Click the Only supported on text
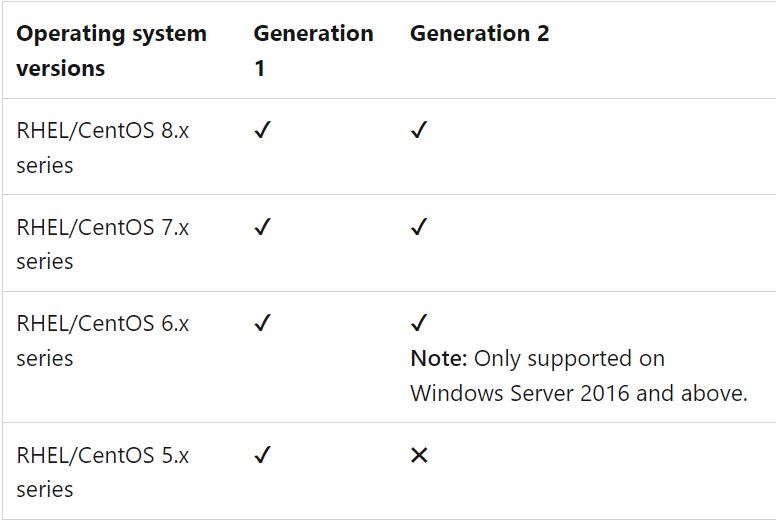776x521 pixels. (569, 359)
